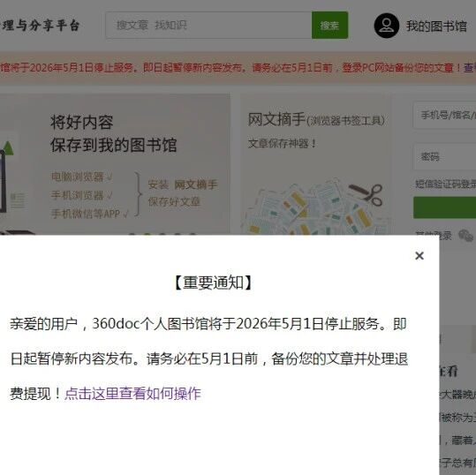
Task: Click the WeChat login icon
Action: point(465,235)
